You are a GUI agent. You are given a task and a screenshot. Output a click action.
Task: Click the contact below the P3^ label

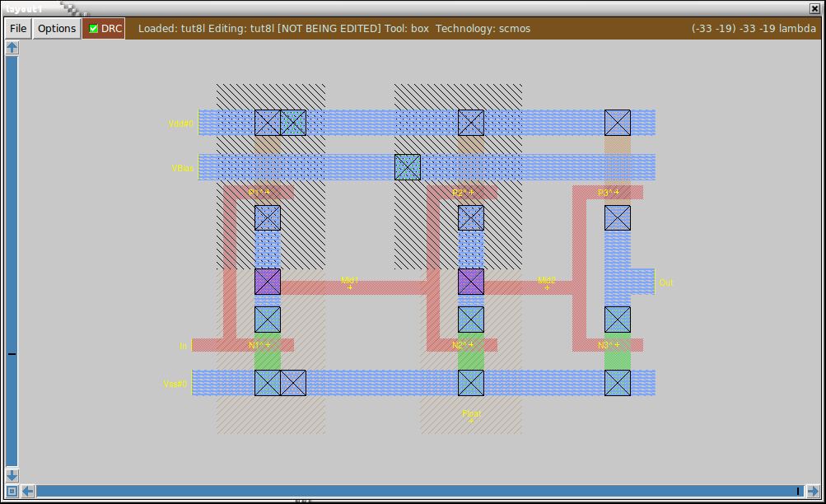(x=617, y=217)
